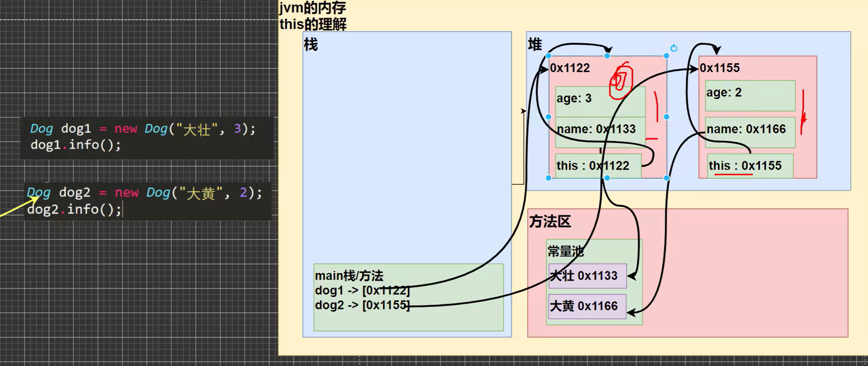
Task: Select the 'this : 0x1122' box
Action: pyautogui.click(x=598, y=166)
